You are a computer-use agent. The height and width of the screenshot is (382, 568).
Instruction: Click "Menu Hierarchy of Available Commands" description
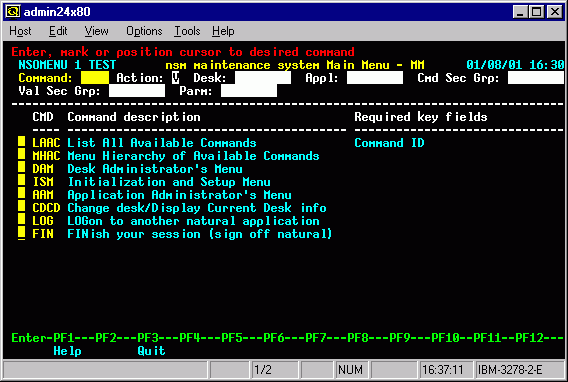pos(193,156)
